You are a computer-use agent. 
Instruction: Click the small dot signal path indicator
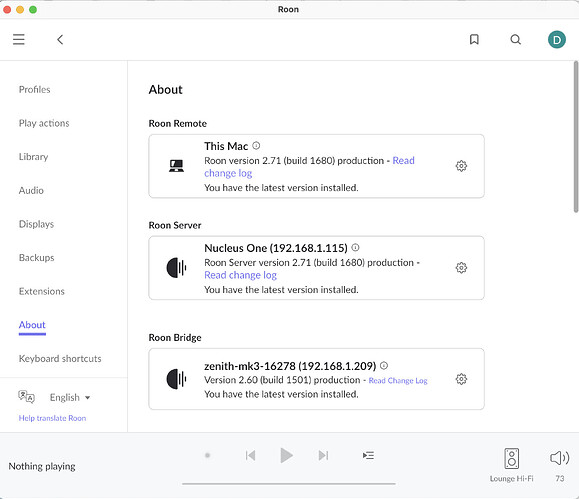(208, 455)
